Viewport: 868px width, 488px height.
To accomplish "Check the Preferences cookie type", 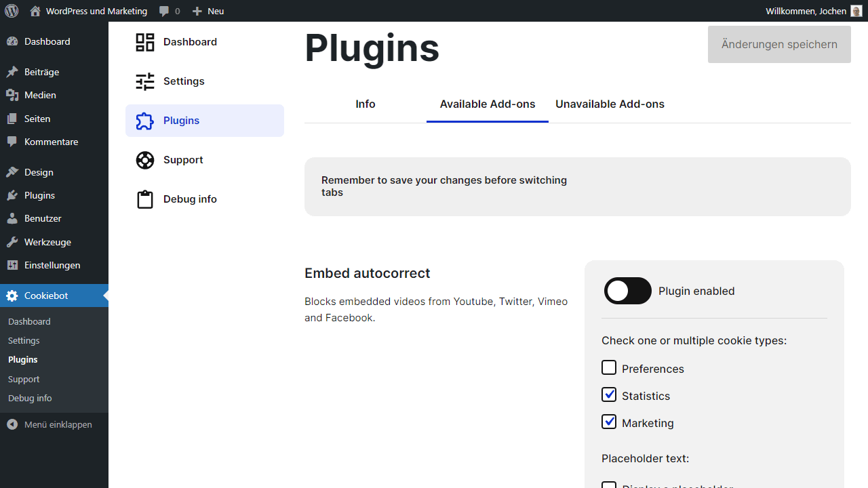I will [x=609, y=367].
